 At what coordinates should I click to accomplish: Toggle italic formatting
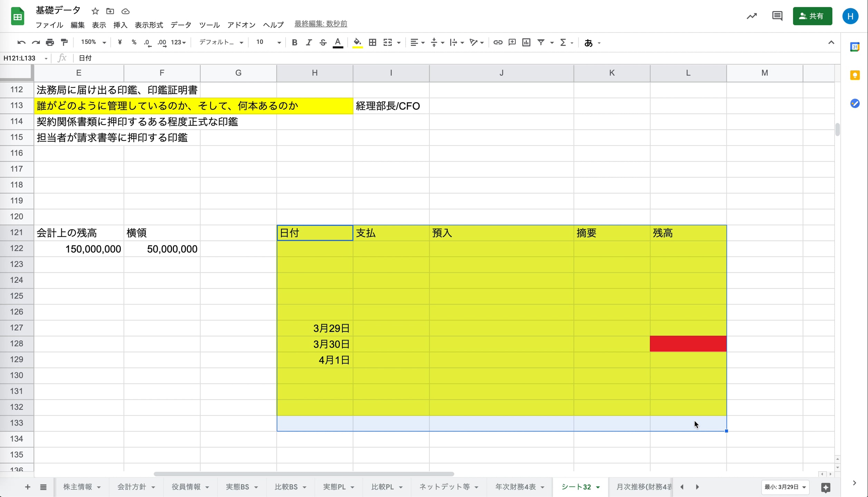[309, 42]
